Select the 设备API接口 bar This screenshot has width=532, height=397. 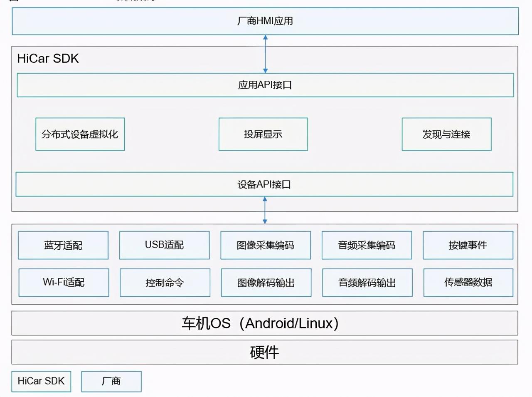coord(265,184)
